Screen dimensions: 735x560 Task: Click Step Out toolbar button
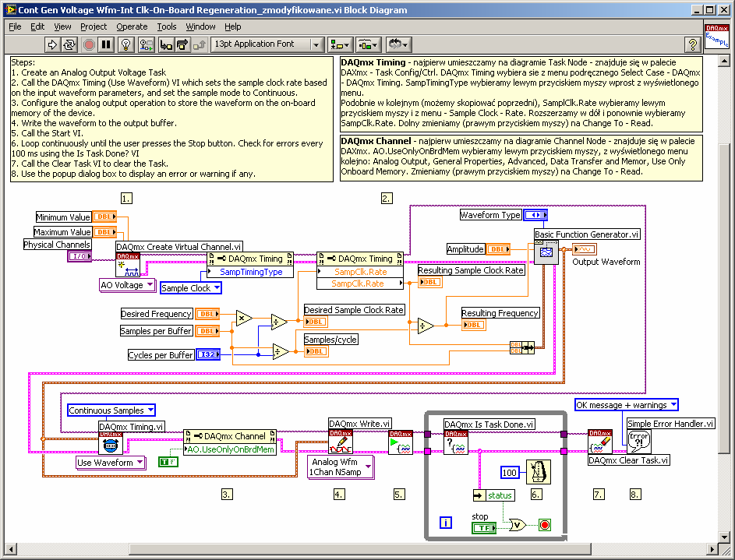click(200, 45)
